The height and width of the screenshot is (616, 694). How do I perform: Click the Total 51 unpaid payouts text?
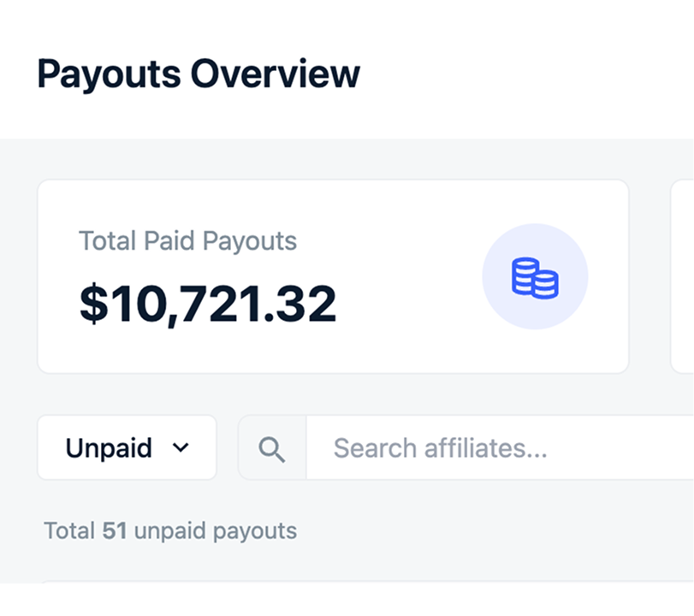170,530
